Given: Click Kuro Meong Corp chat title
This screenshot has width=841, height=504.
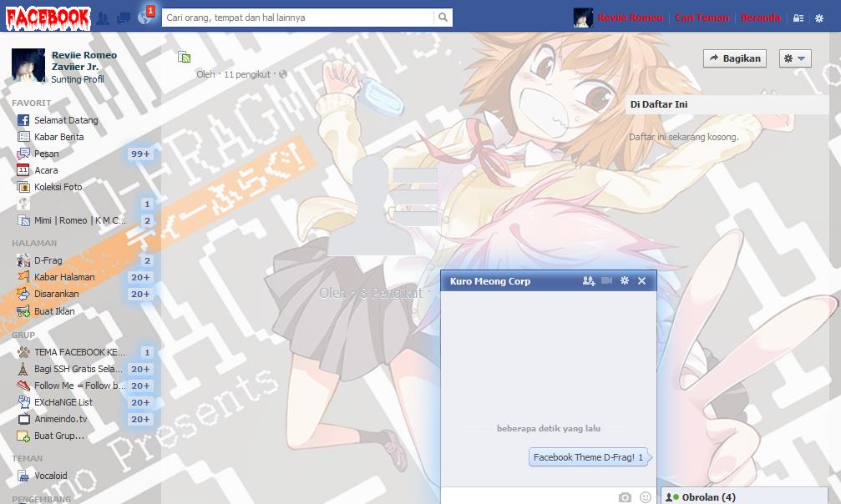Looking at the screenshot, I should point(489,281).
